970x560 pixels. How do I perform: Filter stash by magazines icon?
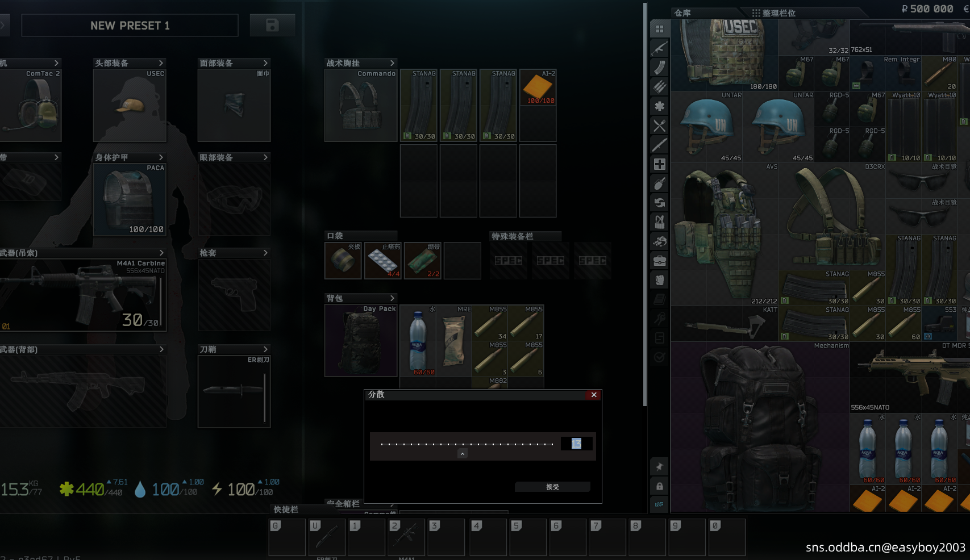pos(659,68)
